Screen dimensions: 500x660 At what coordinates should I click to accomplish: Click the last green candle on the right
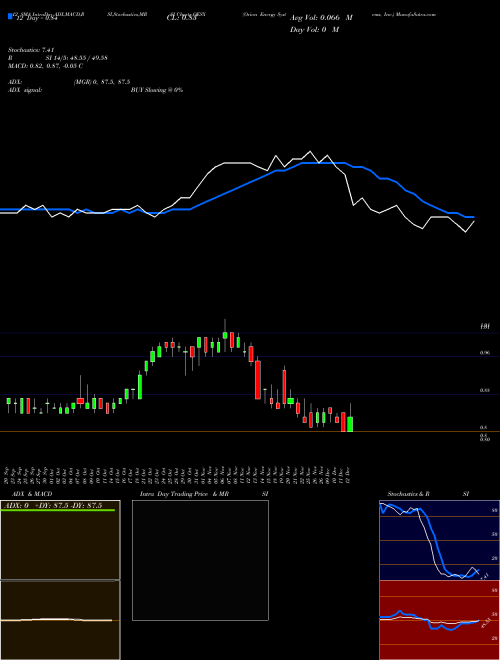pyautogui.click(x=350, y=424)
